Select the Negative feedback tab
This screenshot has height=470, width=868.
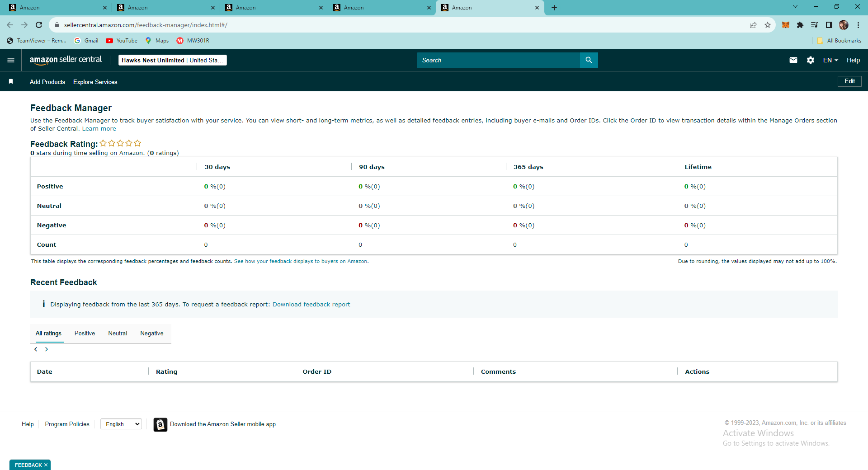152,334
